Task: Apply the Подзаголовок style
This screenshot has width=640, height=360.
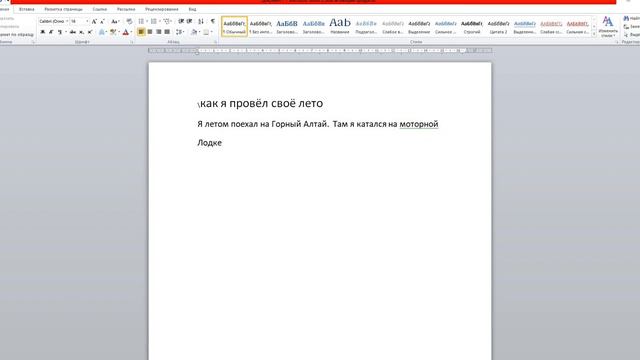Action: (366, 27)
